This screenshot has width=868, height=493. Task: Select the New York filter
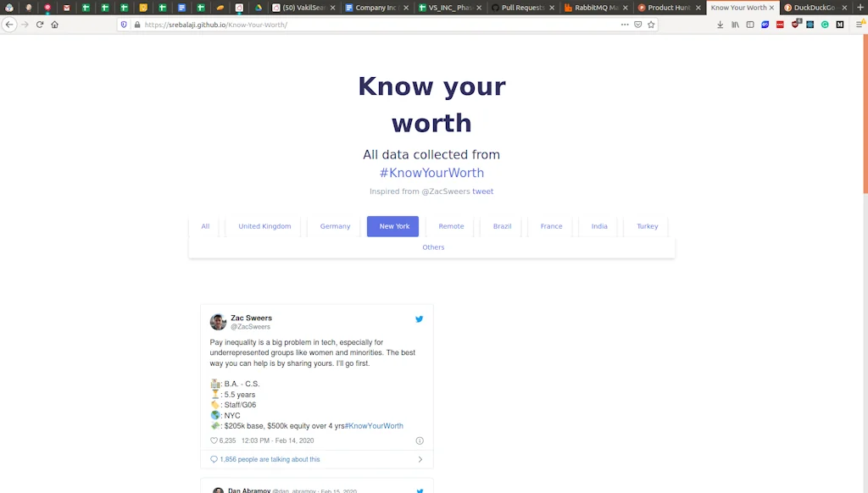click(392, 226)
